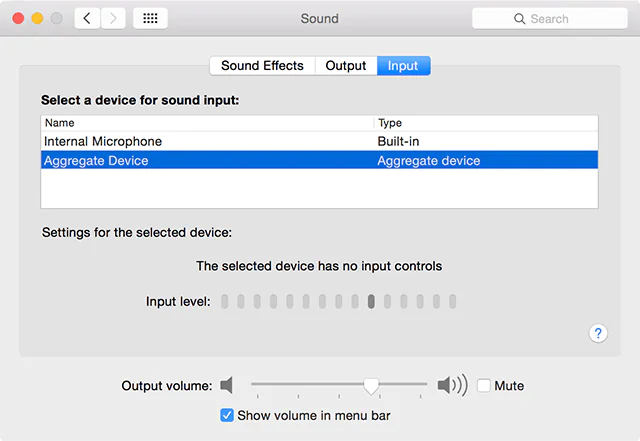Select Aggregate Device in the list
The height and width of the screenshot is (441, 640).
(96, 160)
